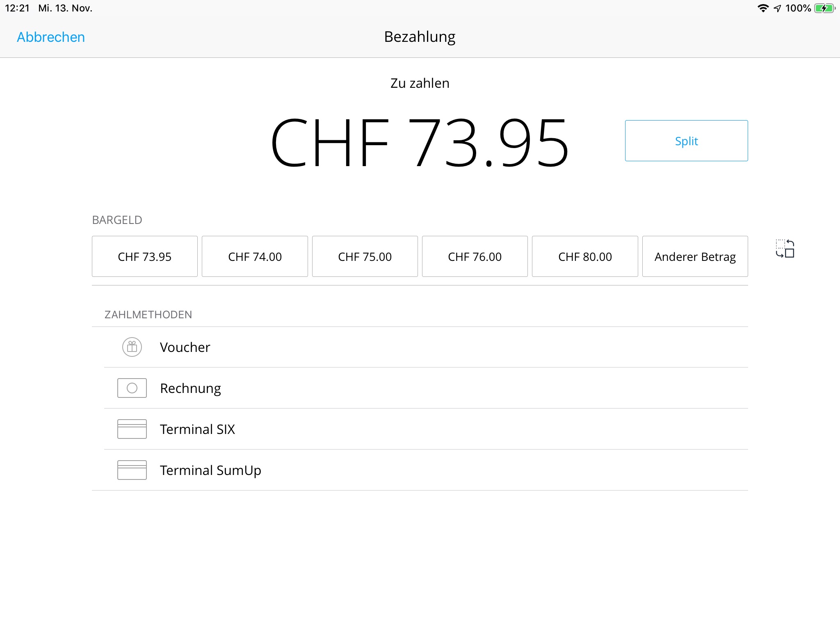Select cash amount CHF 76.00
The height and width of the screenshot is (630, 840).
pos(475,256)
